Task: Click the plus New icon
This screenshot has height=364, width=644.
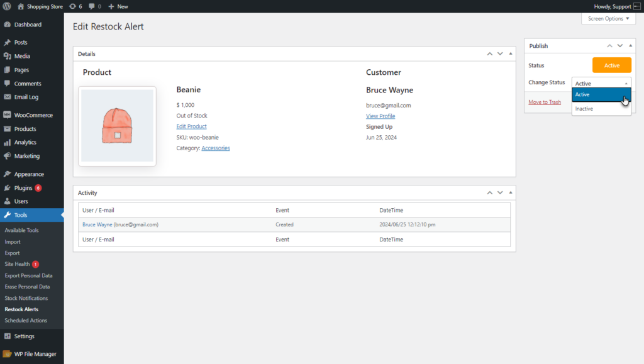Action: coord(111,6)
